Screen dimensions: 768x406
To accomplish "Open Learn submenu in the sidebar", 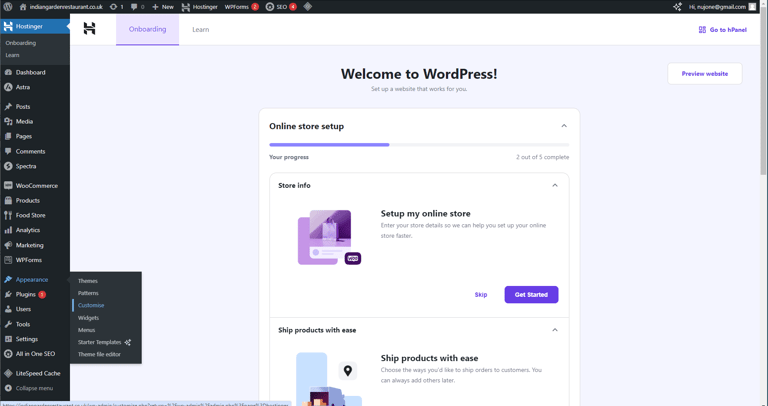I will click(12, 55).
